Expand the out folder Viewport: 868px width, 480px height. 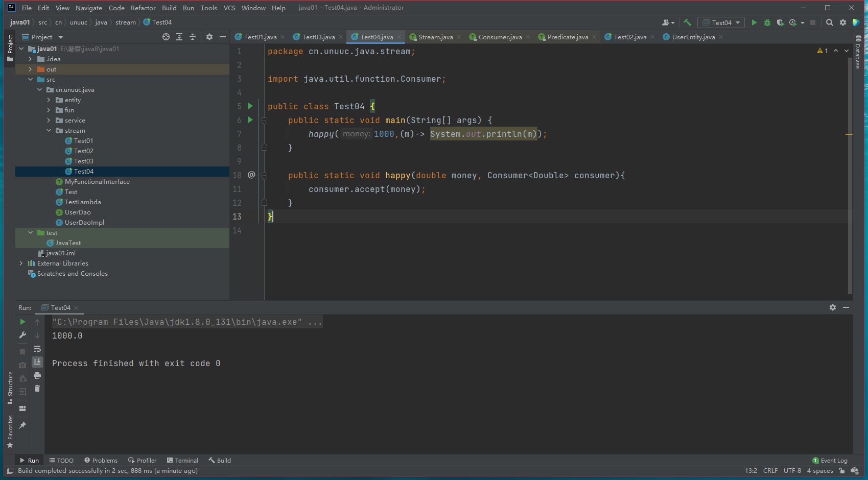30,69
